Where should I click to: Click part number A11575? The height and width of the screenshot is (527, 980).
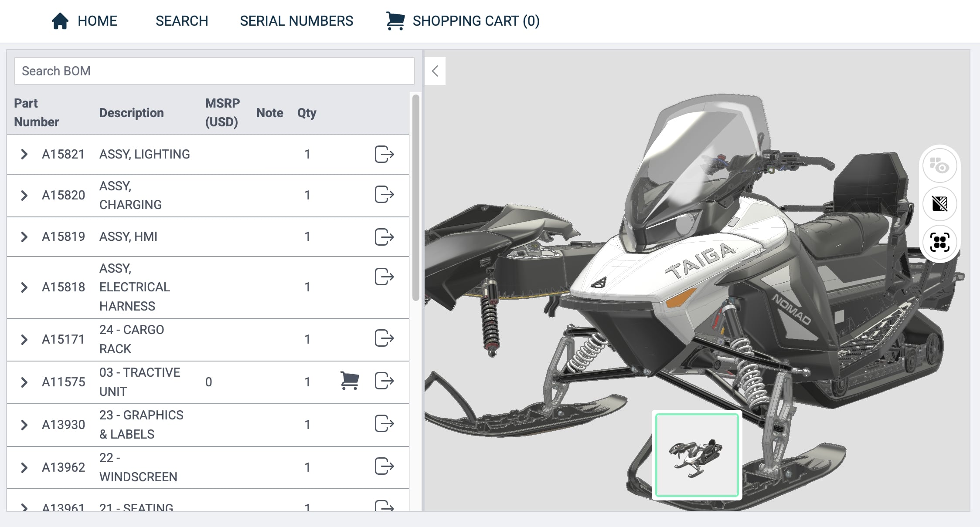coord(63,382)
